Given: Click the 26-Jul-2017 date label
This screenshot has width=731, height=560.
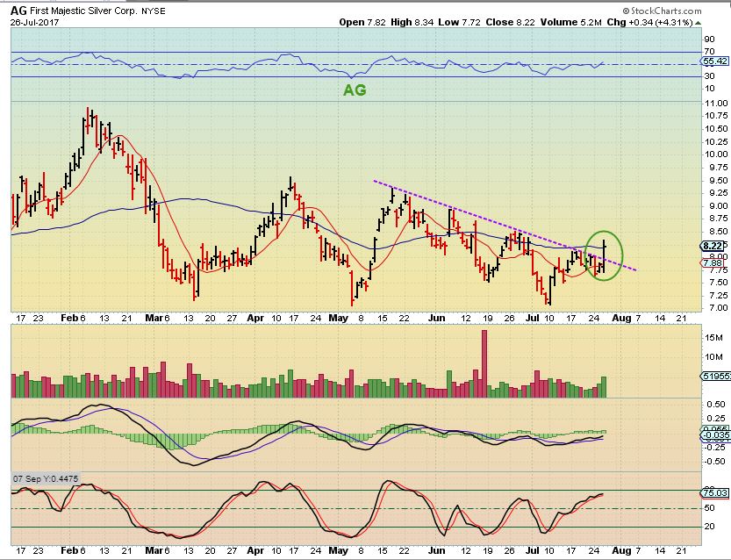Looking at the screenshot, I should pos(34,22).
